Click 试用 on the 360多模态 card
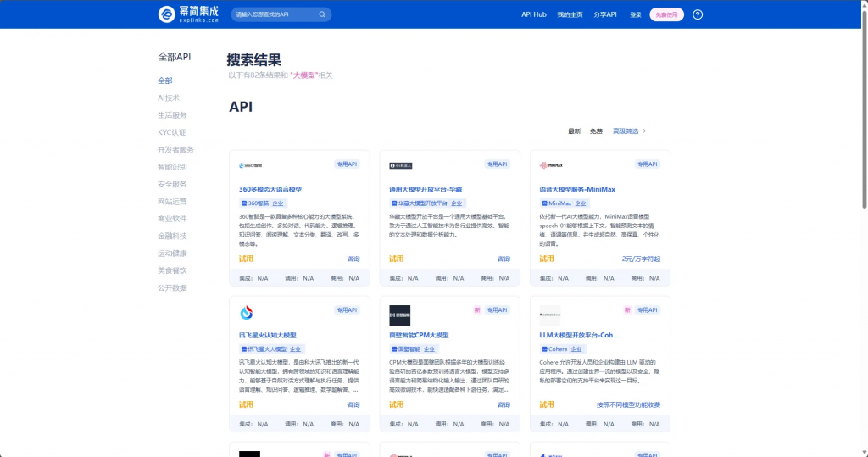 click(246, 259)
